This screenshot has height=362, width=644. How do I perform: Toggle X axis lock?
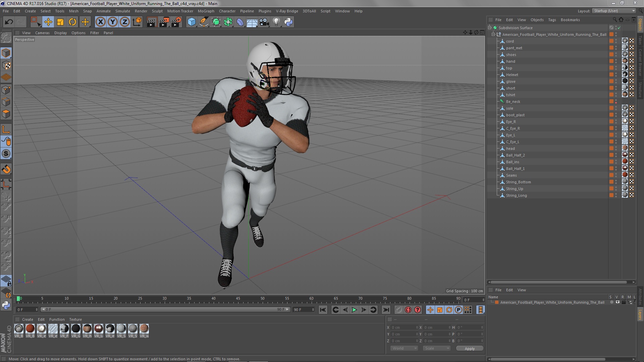(100, 22)
